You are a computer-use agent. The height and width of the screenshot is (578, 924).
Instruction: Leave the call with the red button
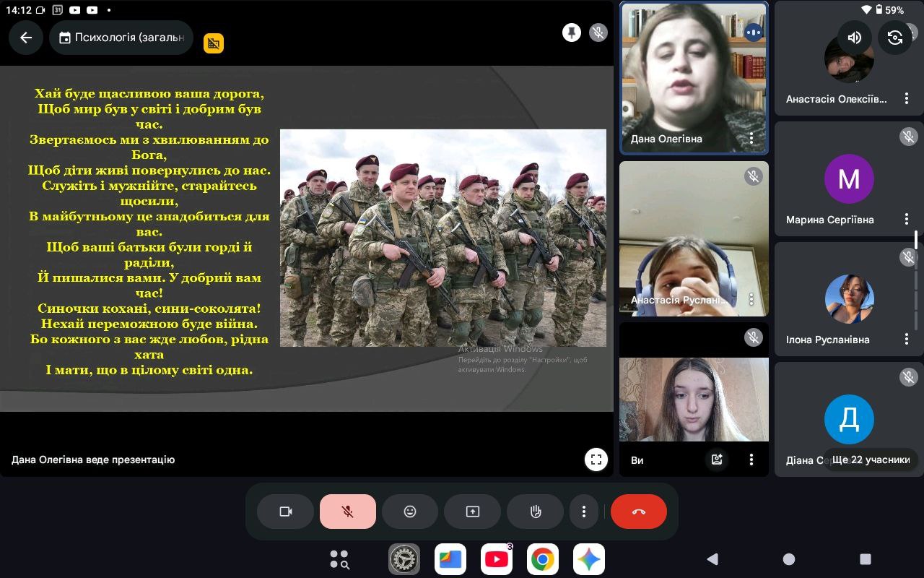coord(639,512)
